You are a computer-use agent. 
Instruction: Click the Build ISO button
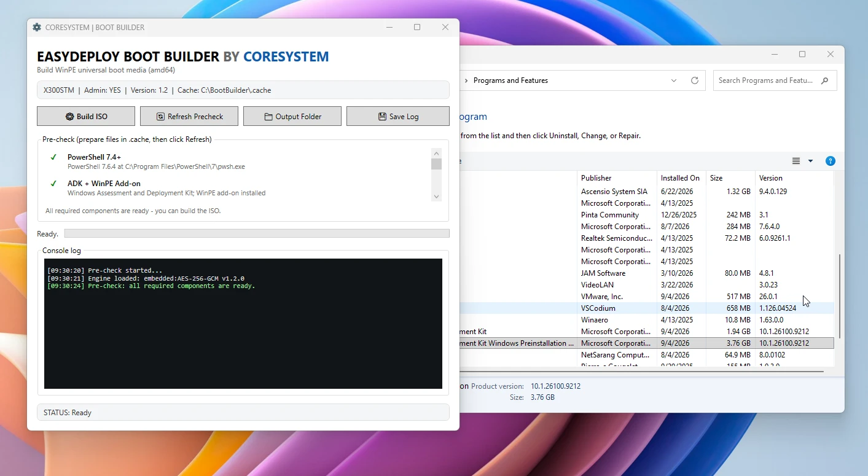[86, 116]
